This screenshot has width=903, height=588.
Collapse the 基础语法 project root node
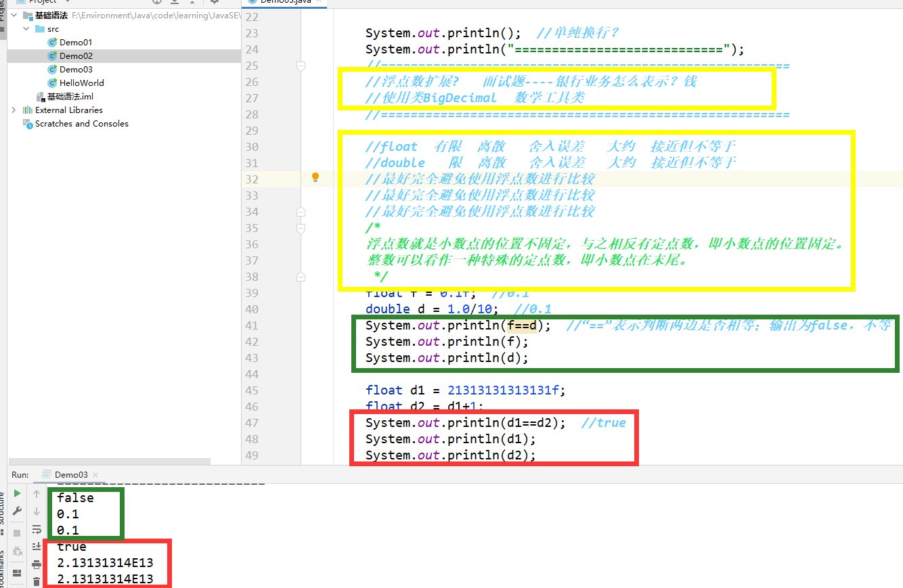[x=14, y=15]
